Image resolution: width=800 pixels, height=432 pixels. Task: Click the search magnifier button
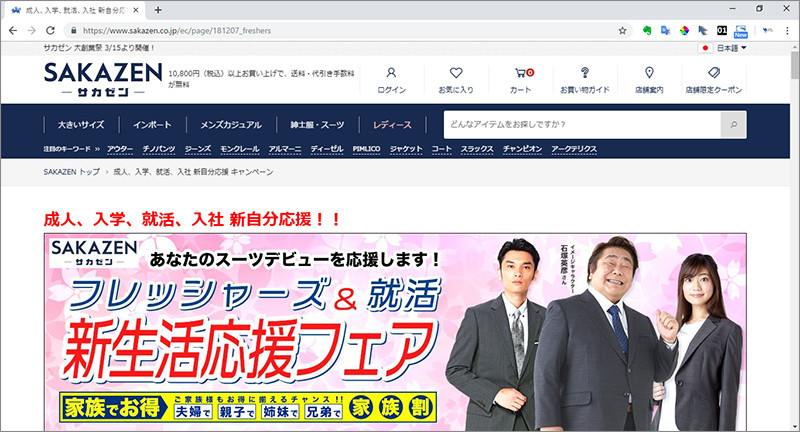733,124
